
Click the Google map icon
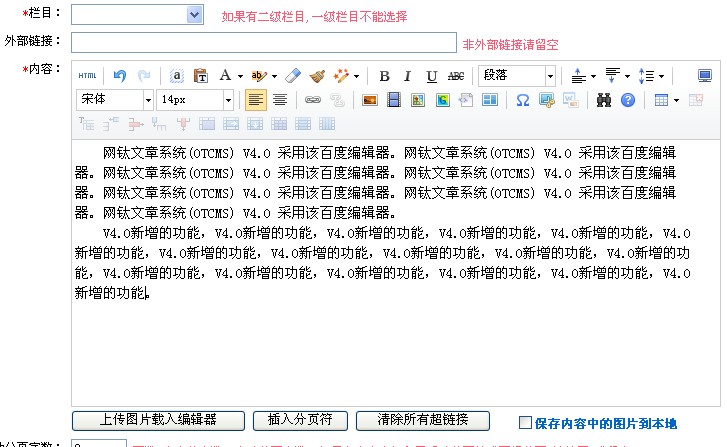442,100
